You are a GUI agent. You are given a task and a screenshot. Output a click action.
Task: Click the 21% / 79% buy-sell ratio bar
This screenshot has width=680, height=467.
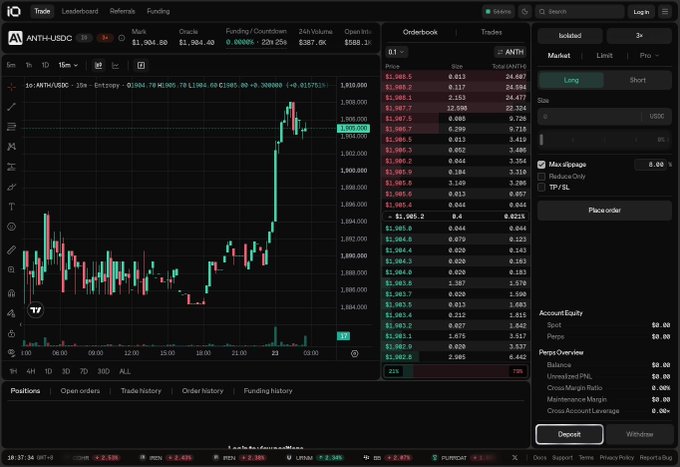coord(455,371)
